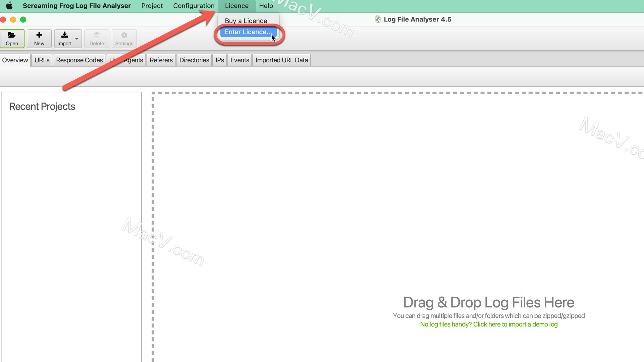Open the Help menu
The image size is (644, 362).
(x=266, y=6)
